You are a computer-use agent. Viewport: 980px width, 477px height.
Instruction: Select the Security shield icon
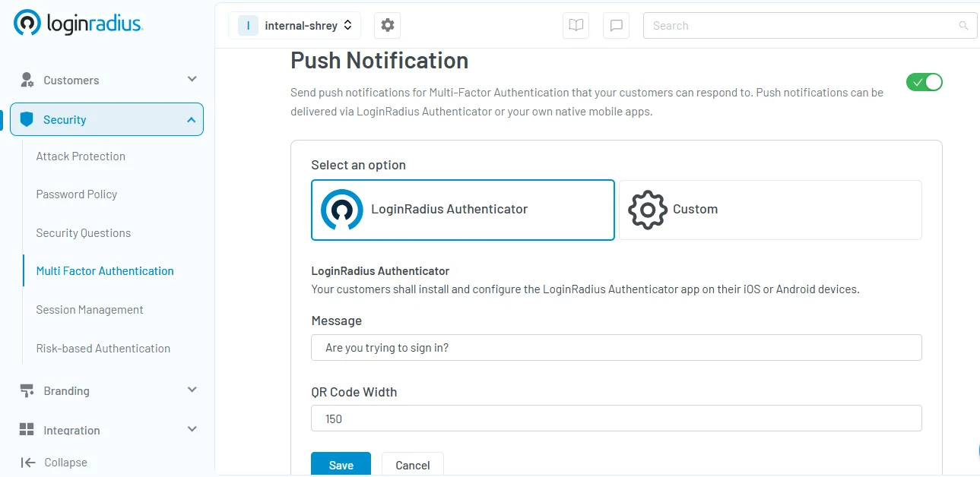[x=27, y=119]
